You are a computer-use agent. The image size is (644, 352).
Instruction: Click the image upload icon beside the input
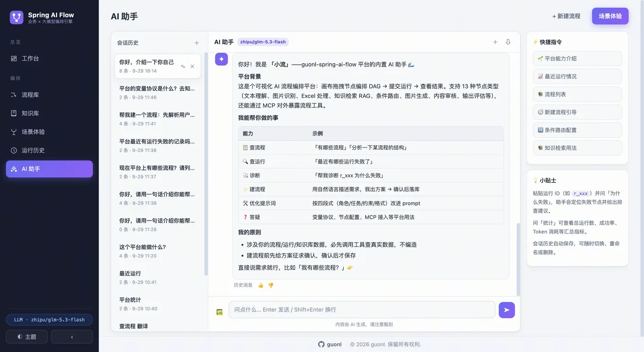(x=219, y=312)
